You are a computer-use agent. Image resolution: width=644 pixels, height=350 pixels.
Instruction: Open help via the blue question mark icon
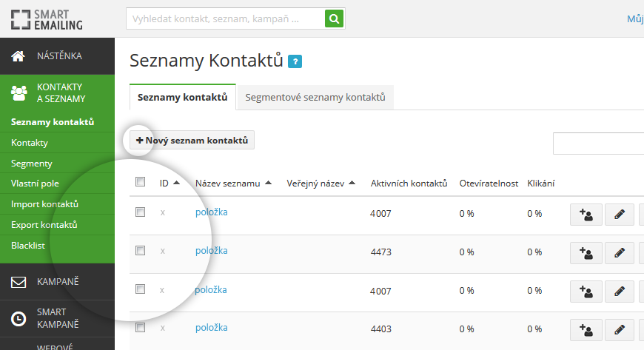point(295,61)
